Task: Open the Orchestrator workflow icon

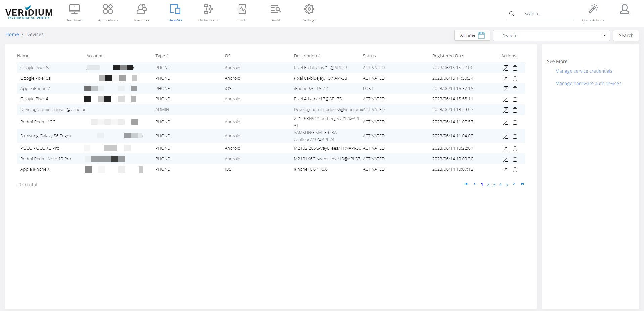Action: pyautogui.click(x=208, y=9)
